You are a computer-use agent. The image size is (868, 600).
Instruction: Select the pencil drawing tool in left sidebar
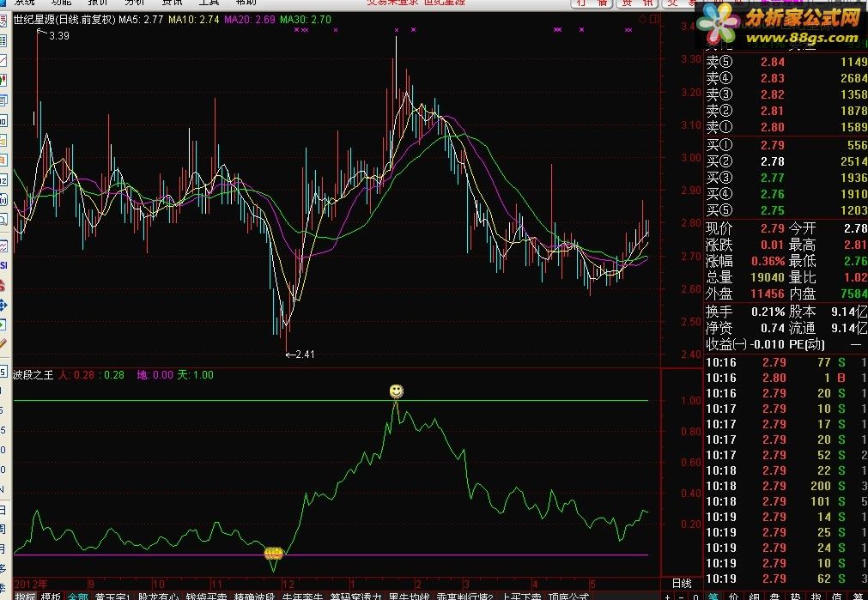(x=3, y=344)
